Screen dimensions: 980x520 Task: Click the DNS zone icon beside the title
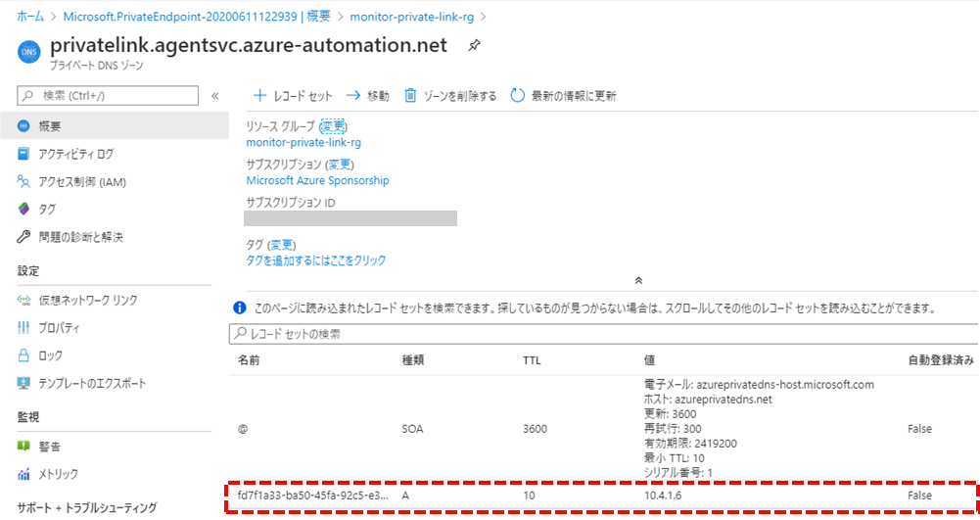pos(28,52)
